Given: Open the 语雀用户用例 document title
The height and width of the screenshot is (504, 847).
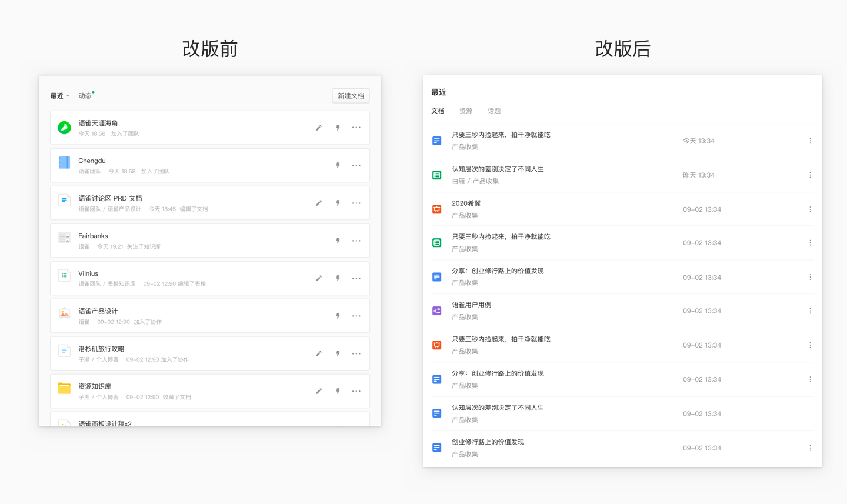Looking at the screenshot, I should [x=471, y=305].
